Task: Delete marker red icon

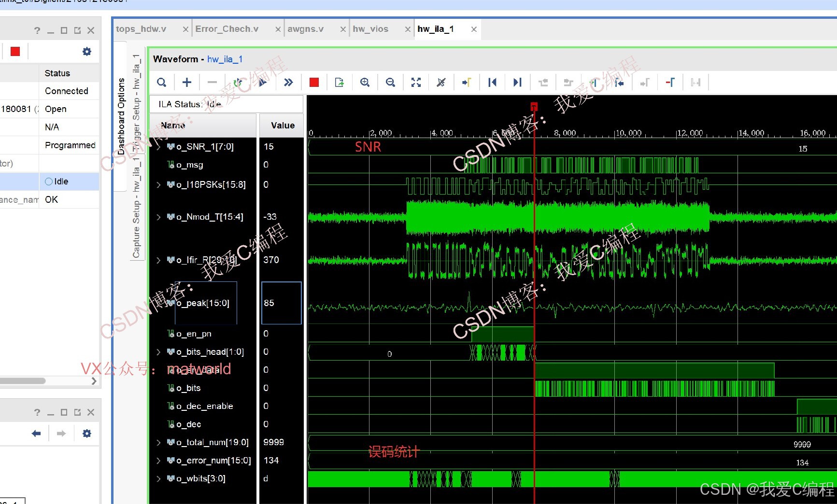Action: click(670, 83)
